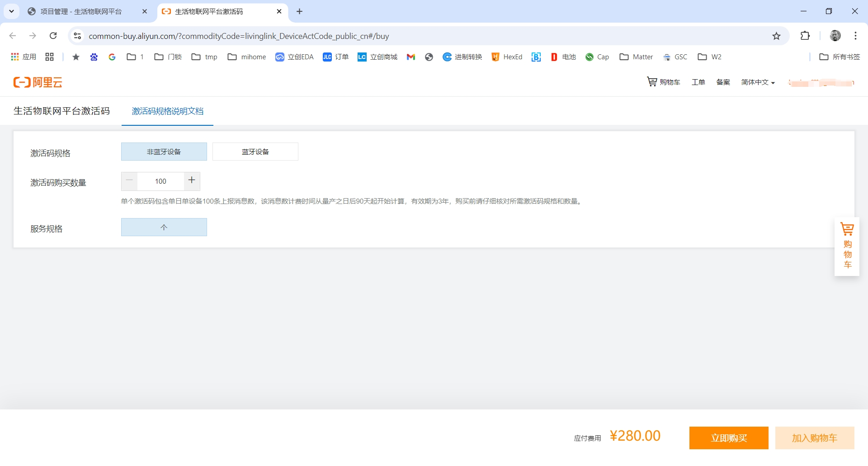Open mihome bookmarks folder
This screenshot has height=466, width=868.
tap(247, 57)
